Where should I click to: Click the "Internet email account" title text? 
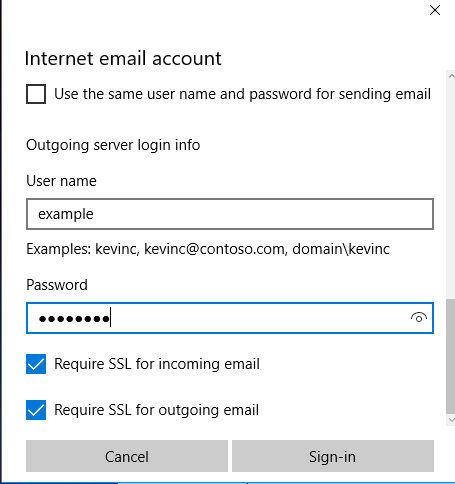pyautogui.click(x=123, y=58)
